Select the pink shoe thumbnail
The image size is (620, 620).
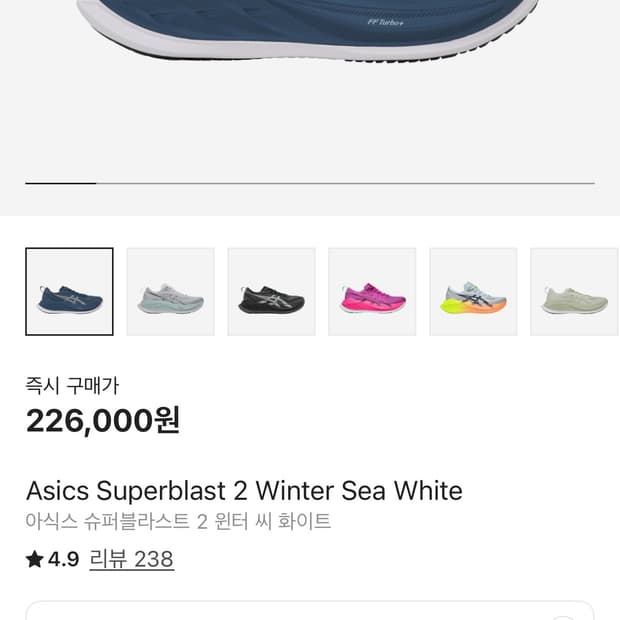tap(372, 292)
